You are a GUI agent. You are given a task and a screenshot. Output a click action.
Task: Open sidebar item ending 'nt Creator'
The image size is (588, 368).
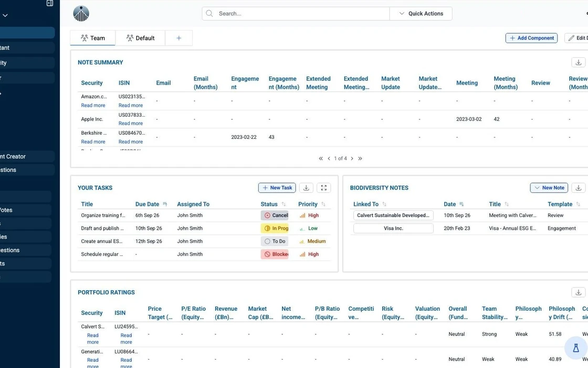click(x=27, y=157)
